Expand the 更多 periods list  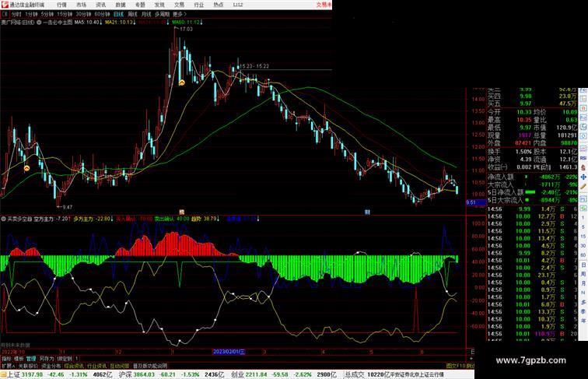(180, 14)
